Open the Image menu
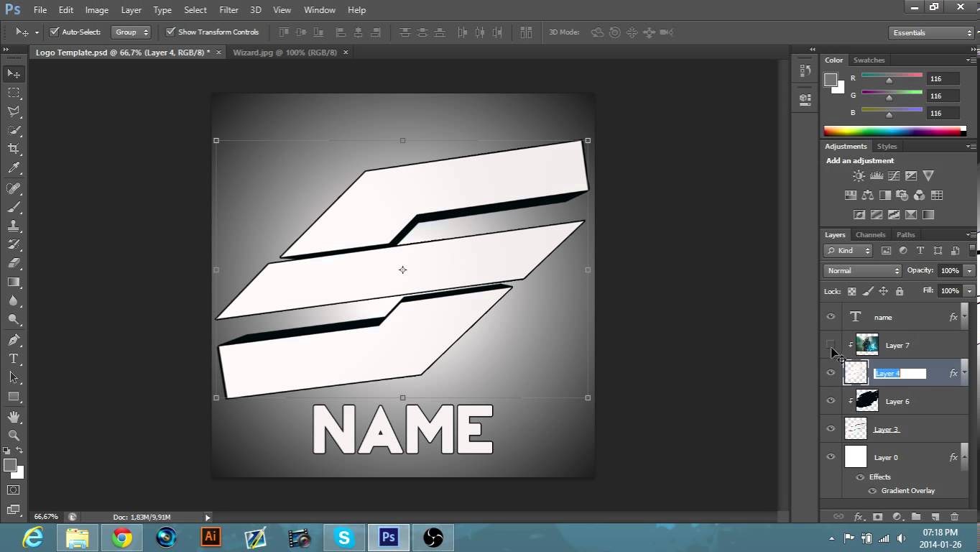 pyautogui.click(x=97, y=10)
